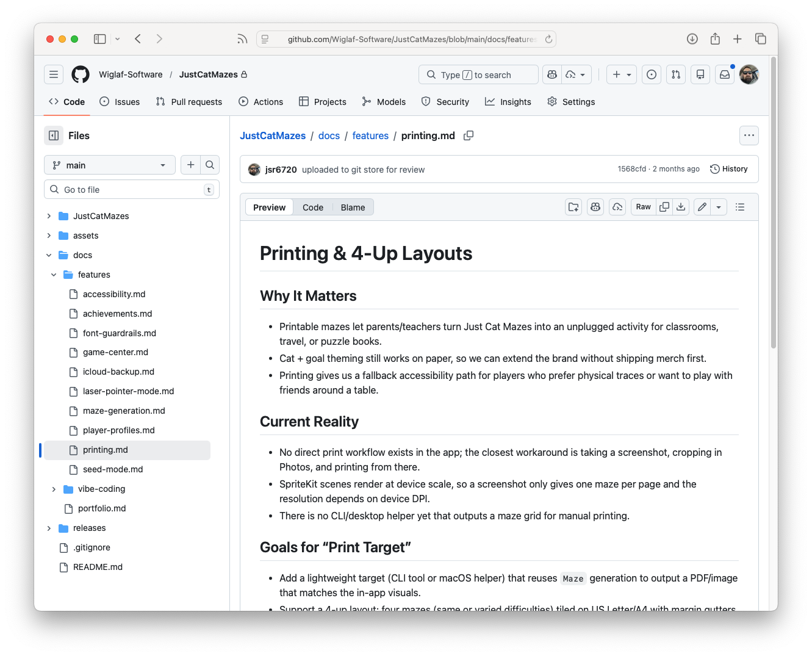
Task: Add a new file with plus button
Action: (x=191, y=165)
